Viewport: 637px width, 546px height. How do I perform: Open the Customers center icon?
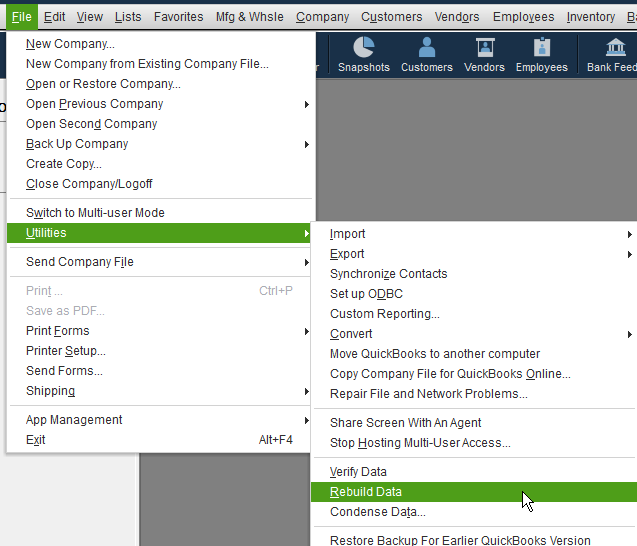[x=427, y=54]
